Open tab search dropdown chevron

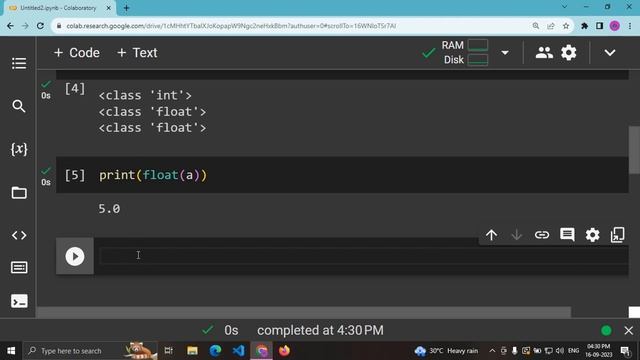(564, 7)
